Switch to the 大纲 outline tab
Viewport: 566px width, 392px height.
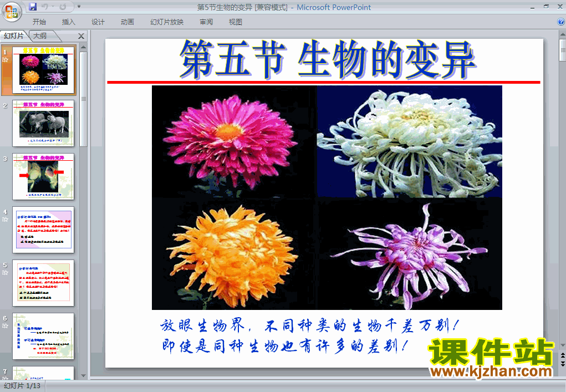point(40,35)
